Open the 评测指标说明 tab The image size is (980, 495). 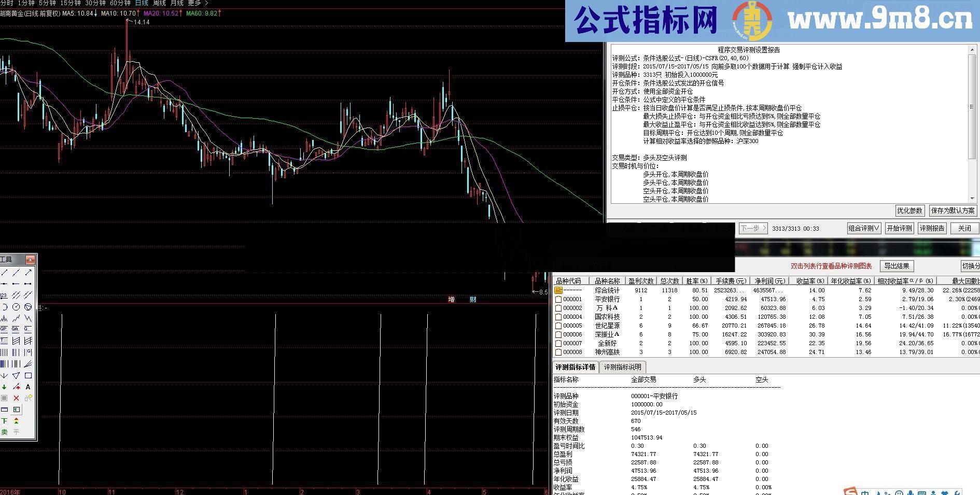[622, 367]
